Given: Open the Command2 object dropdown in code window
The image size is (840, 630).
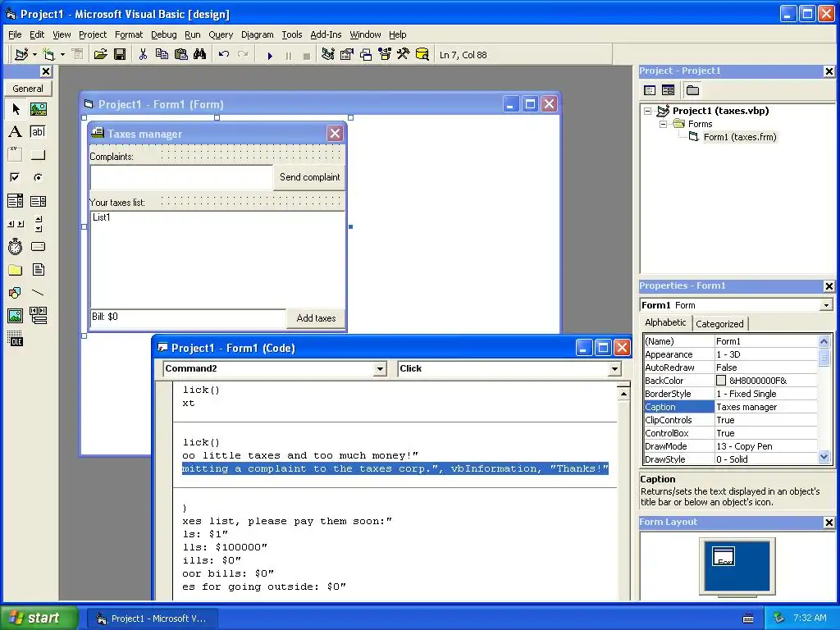Looking at the screenshot, I should point(380,368).
